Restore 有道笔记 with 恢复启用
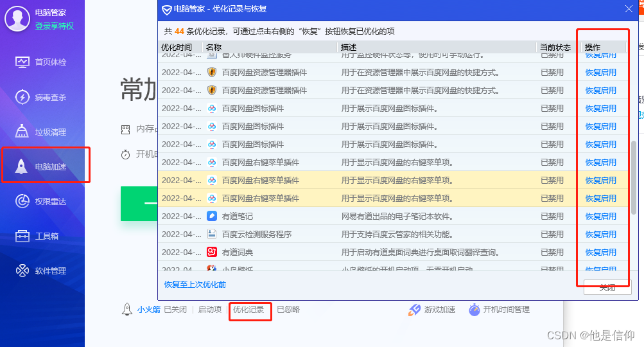 tap(601, 217)
